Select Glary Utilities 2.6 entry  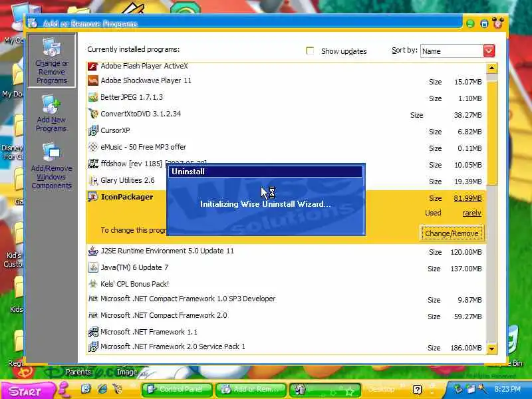pyautogui.click(x=287, y=180)
